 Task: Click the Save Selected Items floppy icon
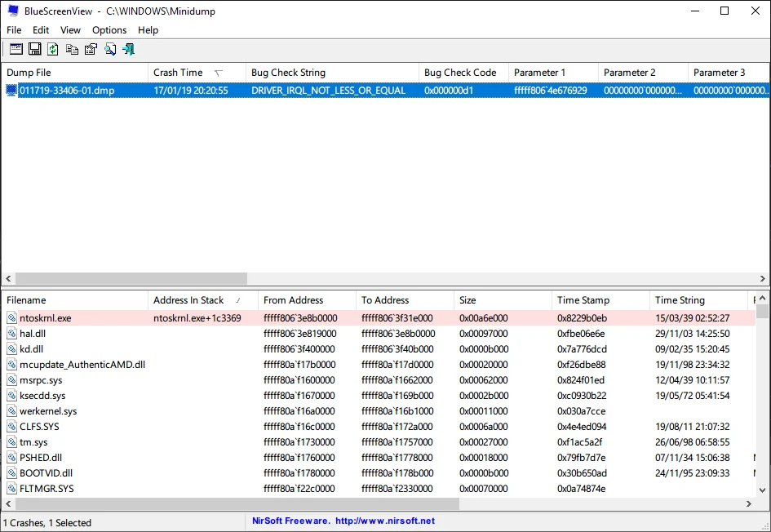coord(35,49)
